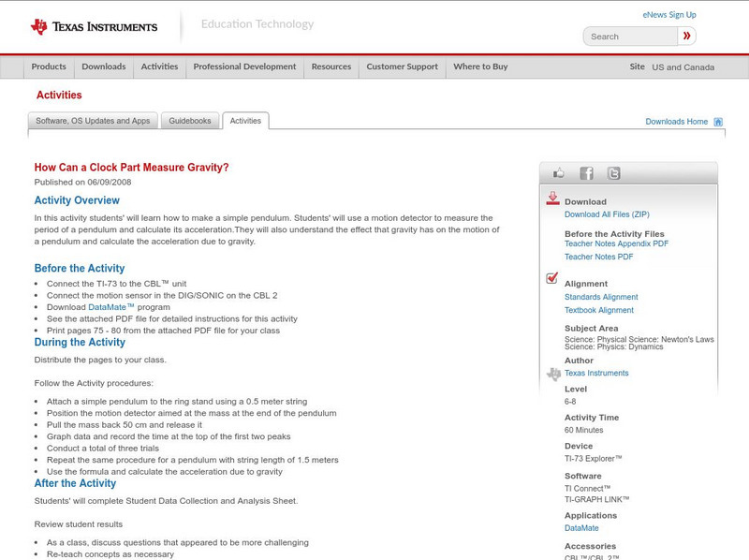Click Science: Physics: Dynamics subject text

click(x=614, y=346)
